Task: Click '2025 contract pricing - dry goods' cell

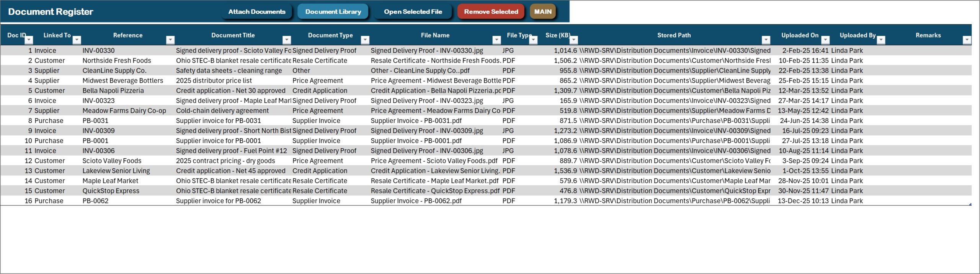Action: (233, 161)
